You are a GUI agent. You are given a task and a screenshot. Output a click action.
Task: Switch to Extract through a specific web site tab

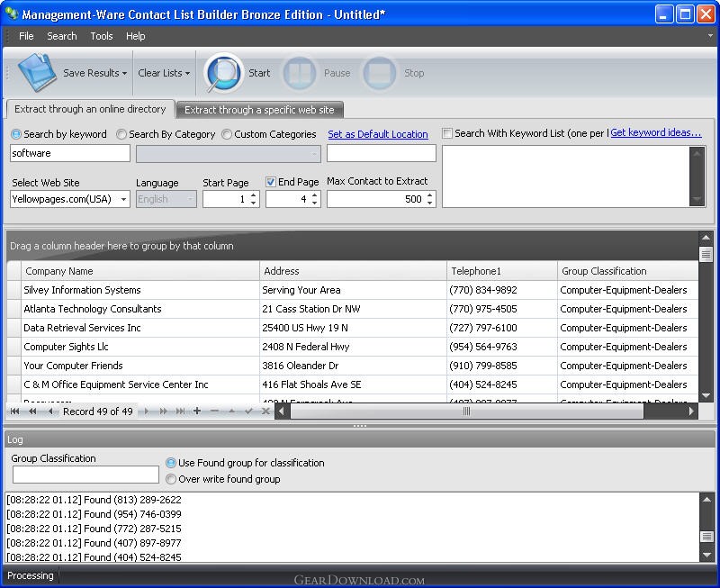259,110
